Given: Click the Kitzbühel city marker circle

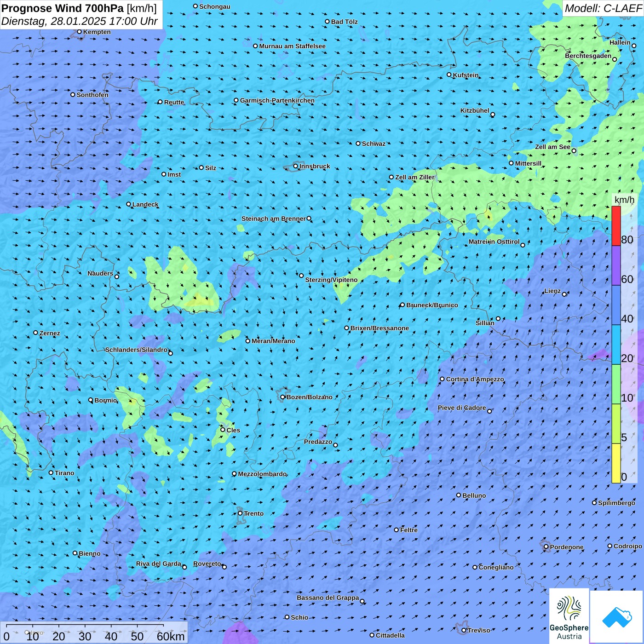Looking at the screenshot, I should [x=493, y=115].
